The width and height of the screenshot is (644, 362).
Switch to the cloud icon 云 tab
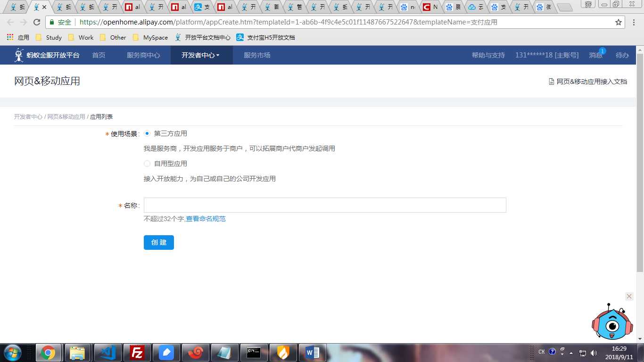point(476,7)
